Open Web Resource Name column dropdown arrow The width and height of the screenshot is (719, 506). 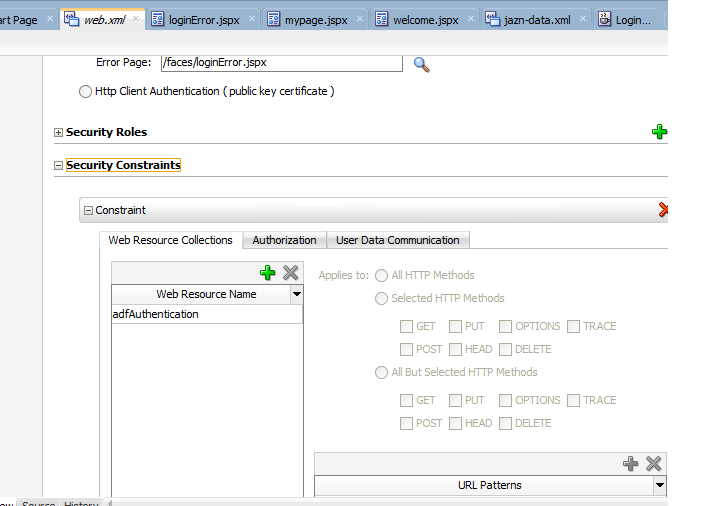297,294
